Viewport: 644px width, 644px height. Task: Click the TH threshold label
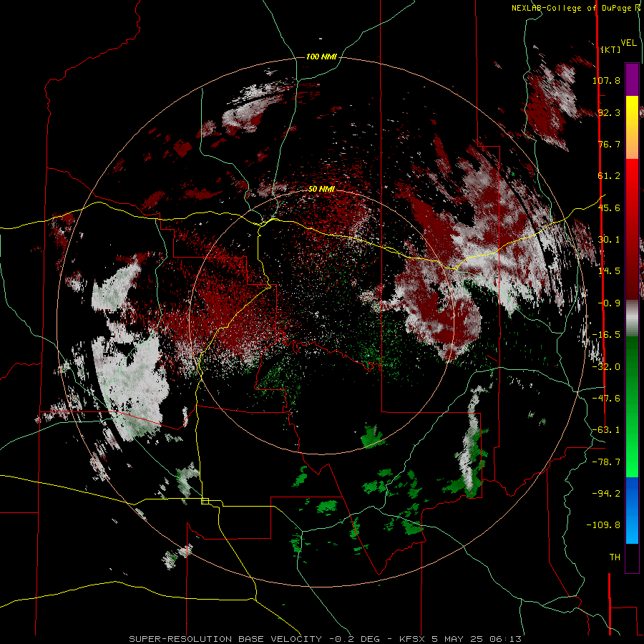615,557
